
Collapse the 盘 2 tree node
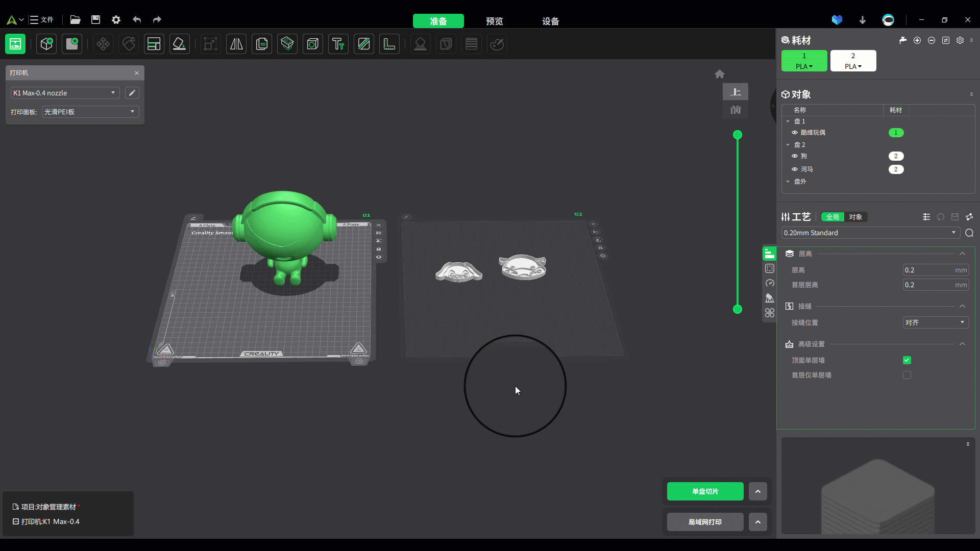click(x=788, y=145)
